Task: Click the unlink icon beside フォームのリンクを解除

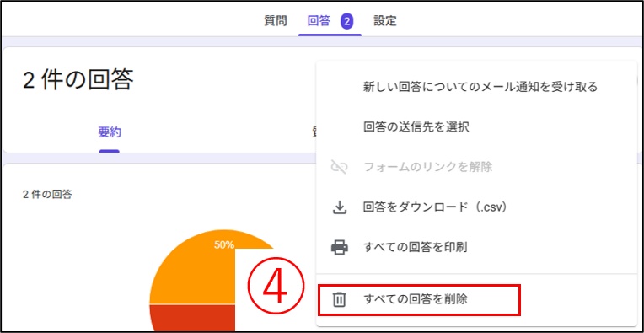Action: (339, 167)
